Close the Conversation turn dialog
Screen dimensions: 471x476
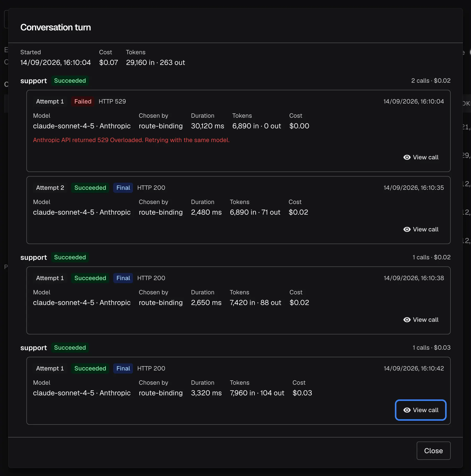(x=433, y=450)
